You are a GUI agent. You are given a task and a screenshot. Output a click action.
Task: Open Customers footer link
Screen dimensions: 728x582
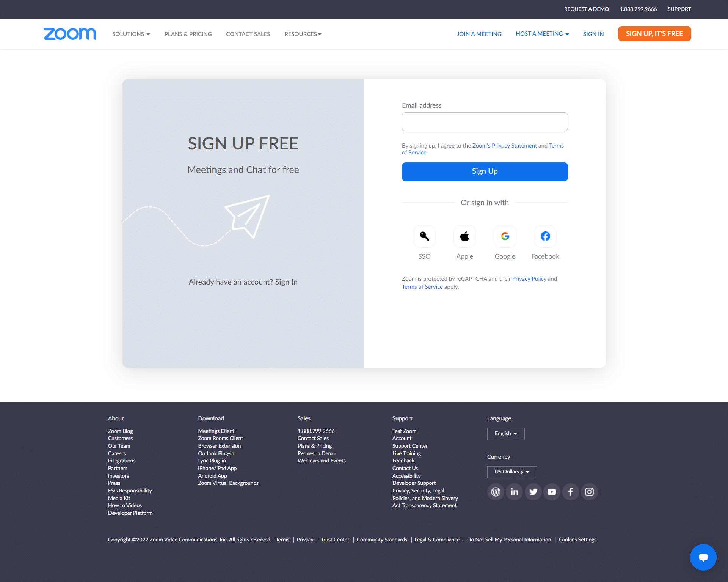(120, 438)
